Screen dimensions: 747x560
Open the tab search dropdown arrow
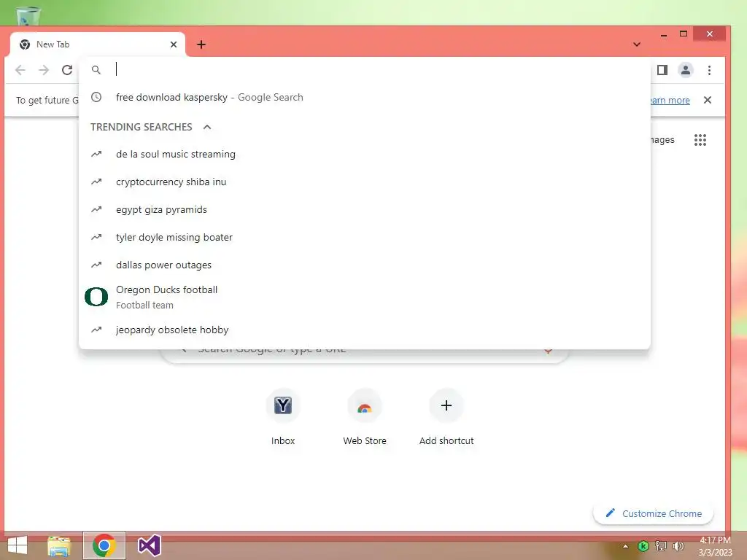[637, 44]
